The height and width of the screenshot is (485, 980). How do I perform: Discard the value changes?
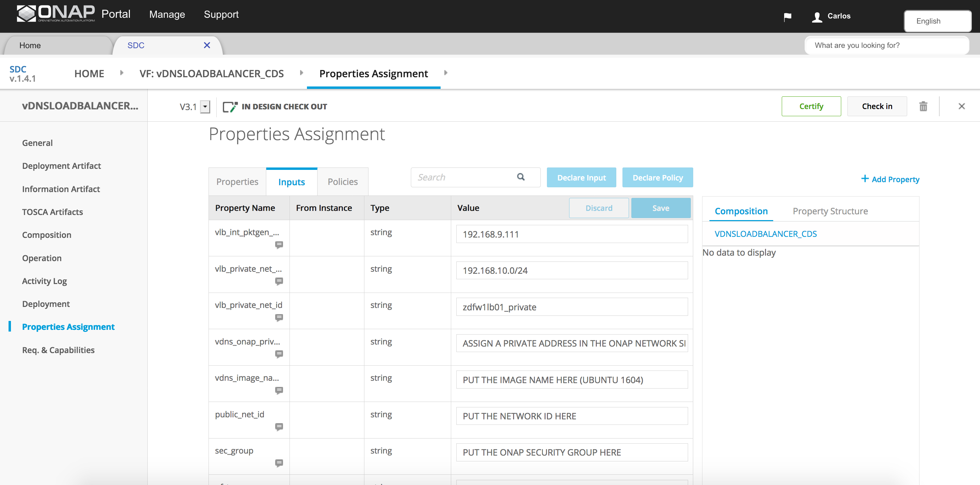[x=599, y=208]
